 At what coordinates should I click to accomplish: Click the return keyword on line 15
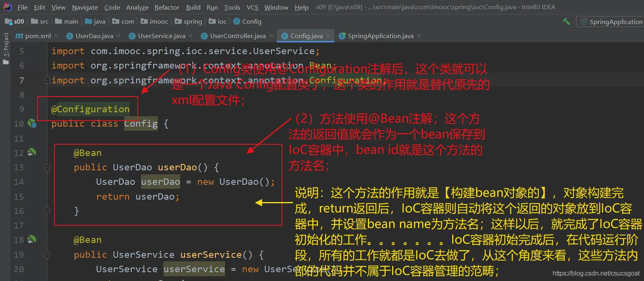[113, 196]
